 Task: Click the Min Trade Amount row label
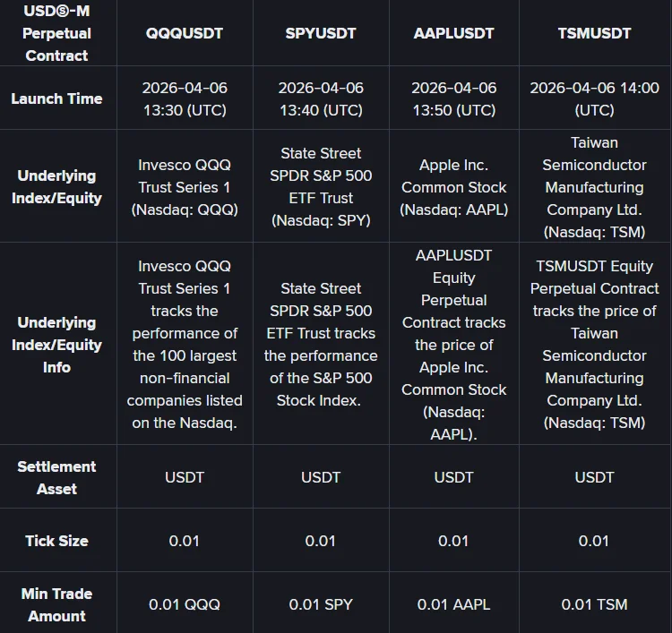click(56, 604)
